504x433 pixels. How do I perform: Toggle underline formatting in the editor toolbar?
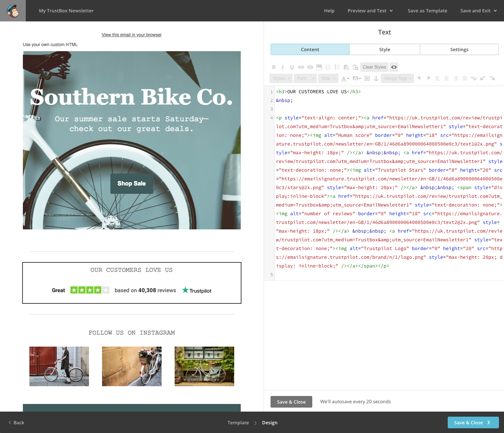coord(292,67)
